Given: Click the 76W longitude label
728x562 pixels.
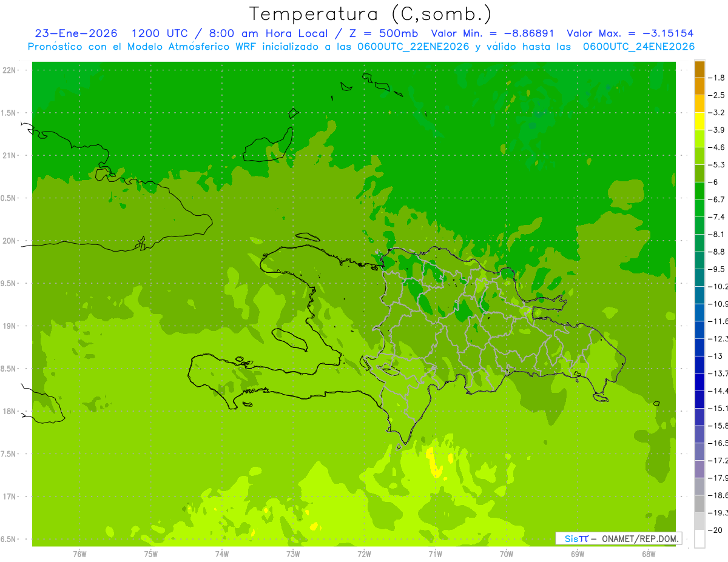Looking at the screenshot, I should click(x=79, y=554).
